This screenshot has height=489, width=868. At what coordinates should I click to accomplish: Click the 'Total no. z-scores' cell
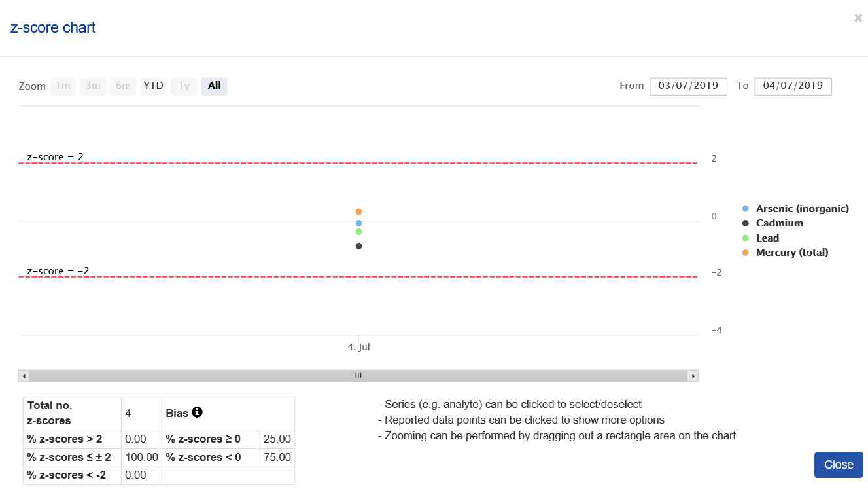pyautogui.click(x=72, y=413)
